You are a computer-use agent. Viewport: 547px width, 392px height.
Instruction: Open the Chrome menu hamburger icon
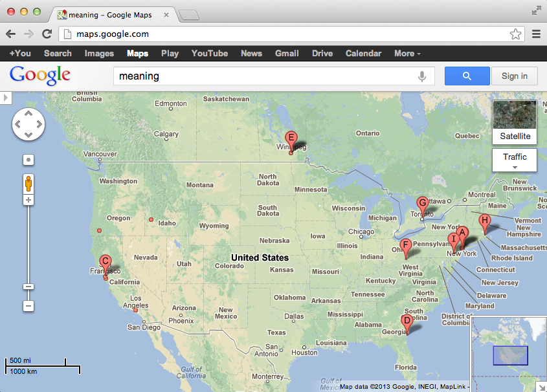(536, 34)
